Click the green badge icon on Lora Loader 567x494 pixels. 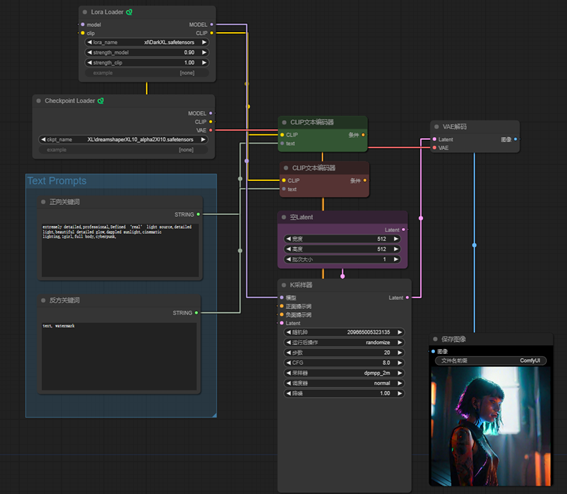129,12
